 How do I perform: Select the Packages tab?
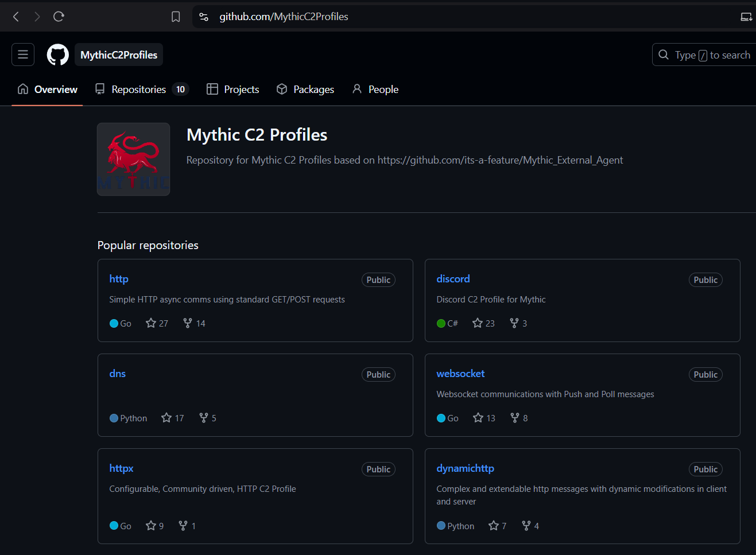305,89
